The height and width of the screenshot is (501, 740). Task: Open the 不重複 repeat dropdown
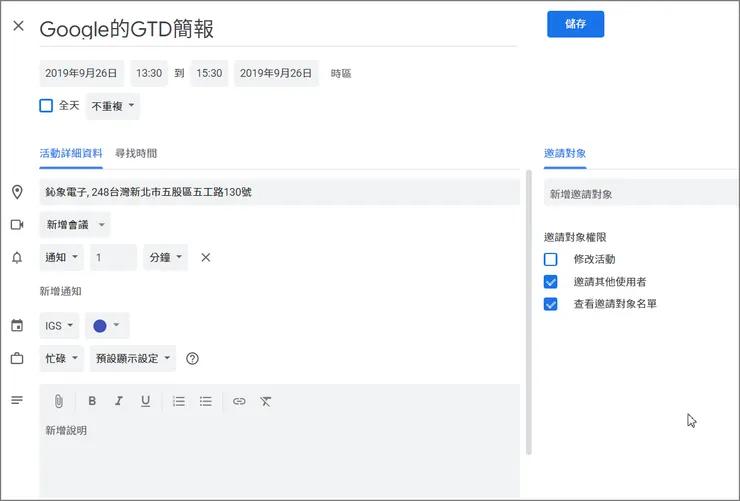tap(113, 106)
